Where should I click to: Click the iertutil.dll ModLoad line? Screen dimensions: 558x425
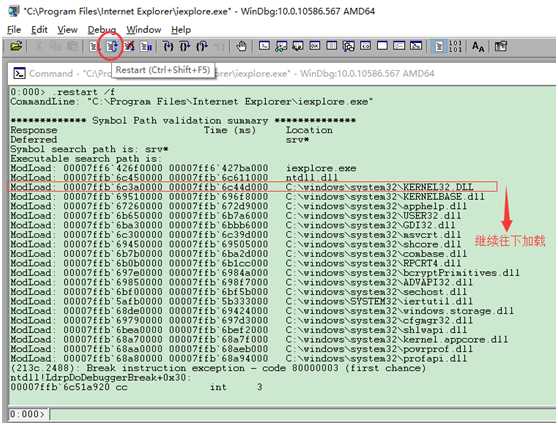(241, 301)
